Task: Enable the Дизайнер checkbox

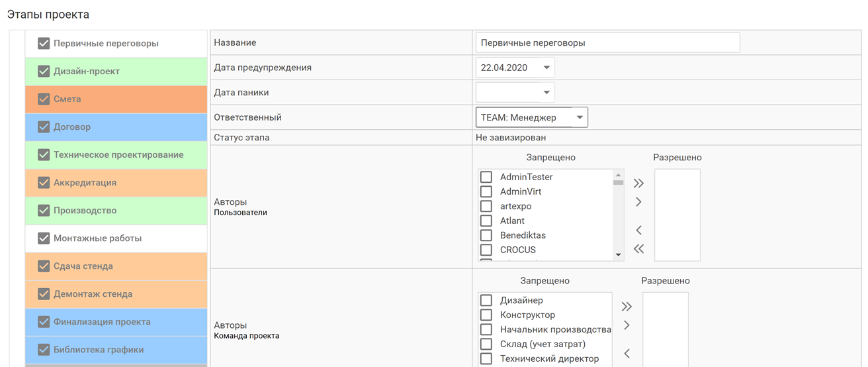Action: click(x=486, y=300)
